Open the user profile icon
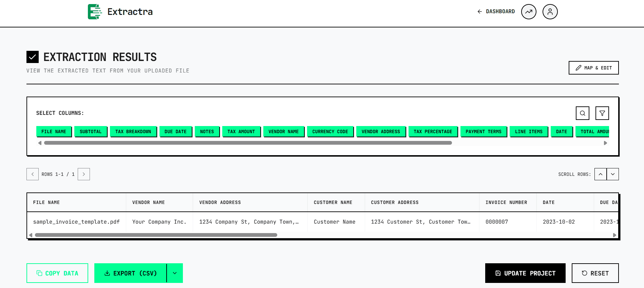644x288 pixels. 550,12
